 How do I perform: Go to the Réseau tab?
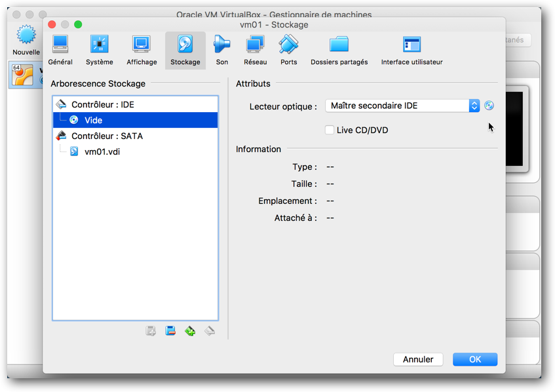(x=255, y=50)
